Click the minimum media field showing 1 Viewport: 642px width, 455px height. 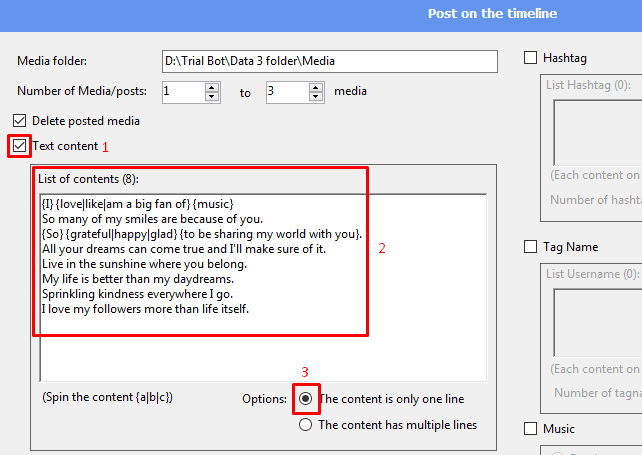182,92
